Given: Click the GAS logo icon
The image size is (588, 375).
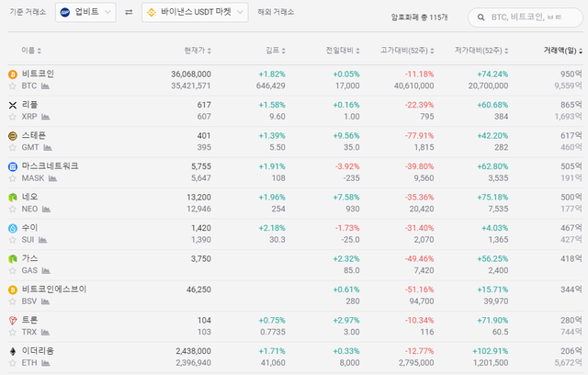Looking at the screenshot, I should [13, 259].
